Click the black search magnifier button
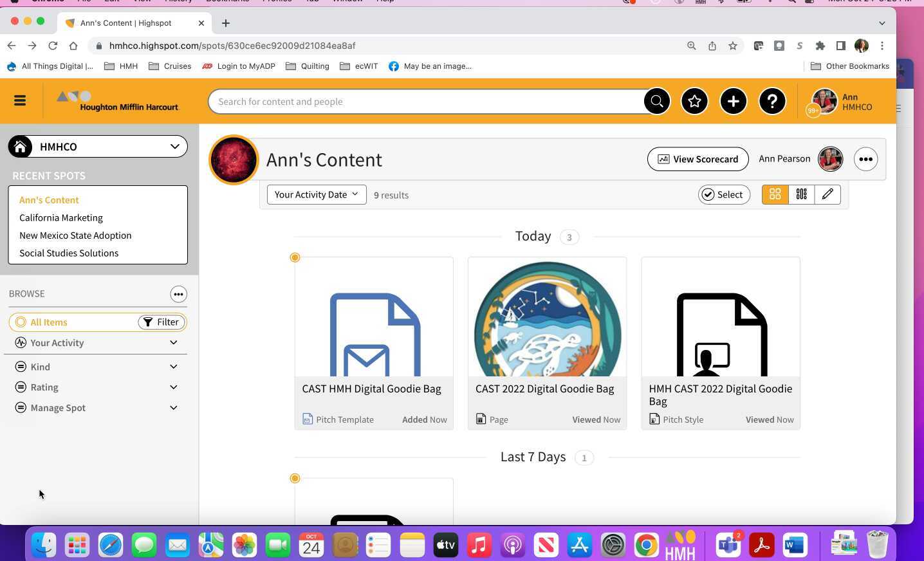Image resolution: width=924 pixels, height=561 pixels. tap(656, 101)
